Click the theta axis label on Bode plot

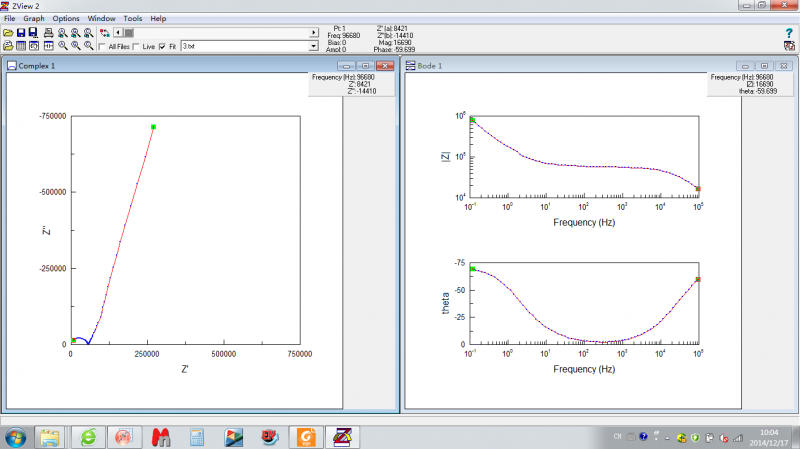coord(445,303)
